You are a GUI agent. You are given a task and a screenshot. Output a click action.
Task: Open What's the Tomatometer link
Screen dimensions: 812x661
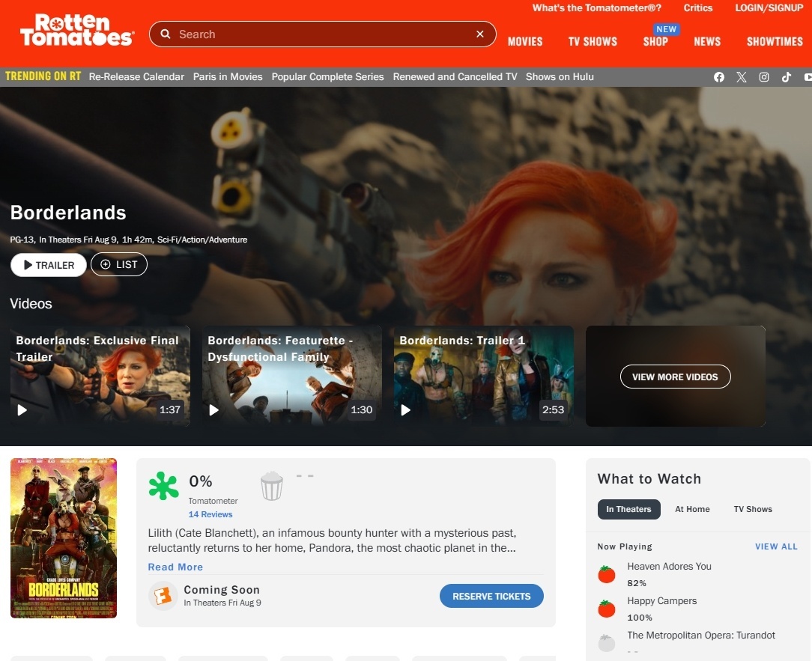[x=596, y=7]
